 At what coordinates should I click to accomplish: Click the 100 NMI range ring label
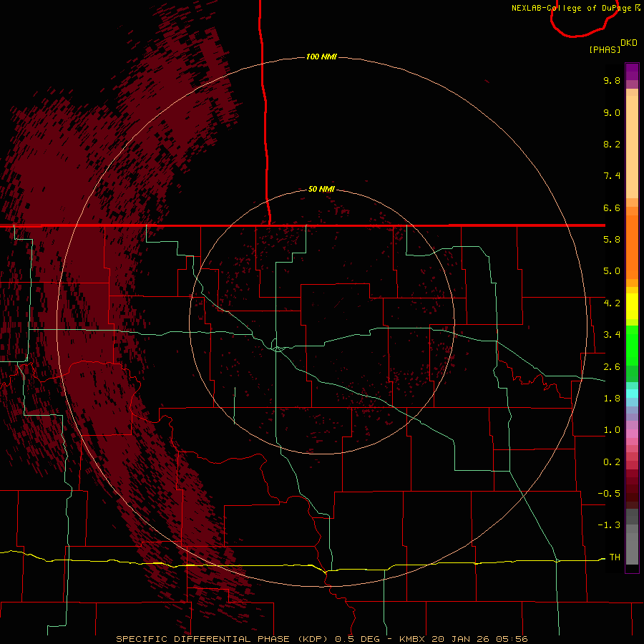click(321, 57)
